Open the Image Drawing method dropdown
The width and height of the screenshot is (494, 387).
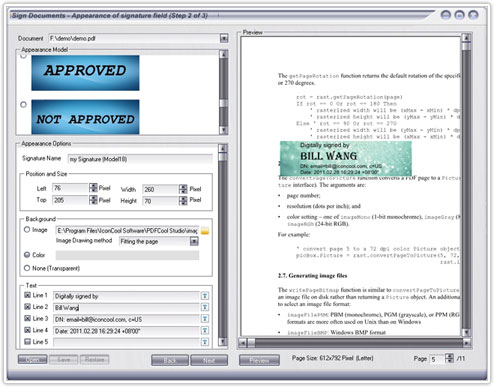coord(194,241)
